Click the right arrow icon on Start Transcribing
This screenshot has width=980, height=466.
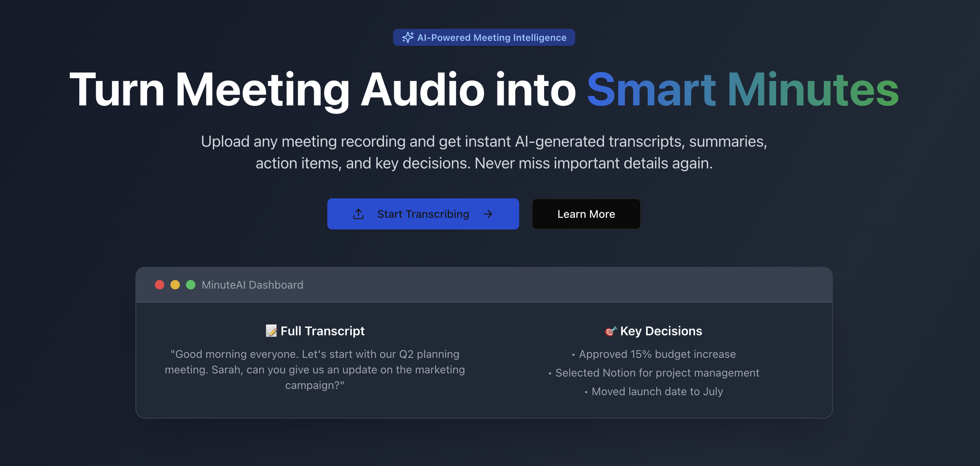coord(488,214)
